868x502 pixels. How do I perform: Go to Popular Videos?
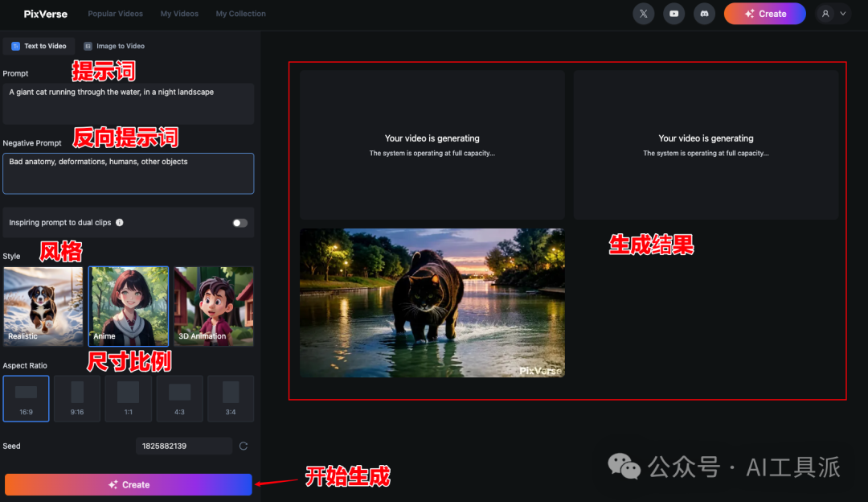click(x=115, y=14)
